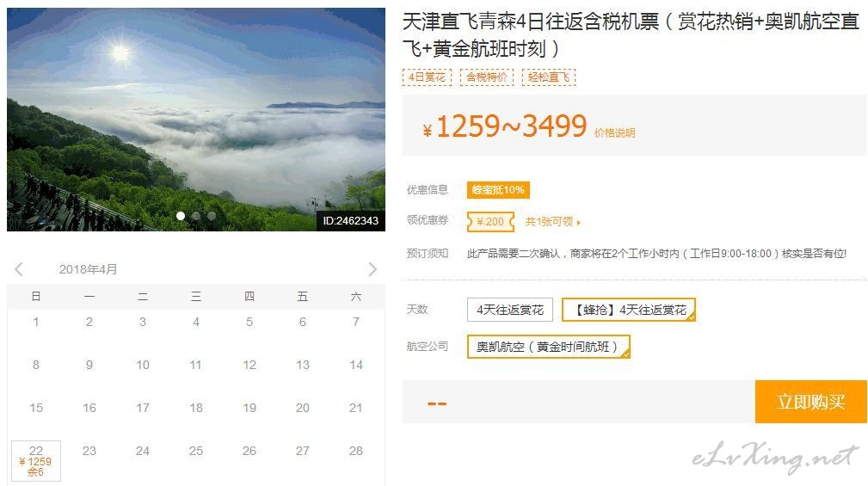Click the 4日赏花 tag
Image resolution: width=868 pixels, height=486 pixels.
427,77
